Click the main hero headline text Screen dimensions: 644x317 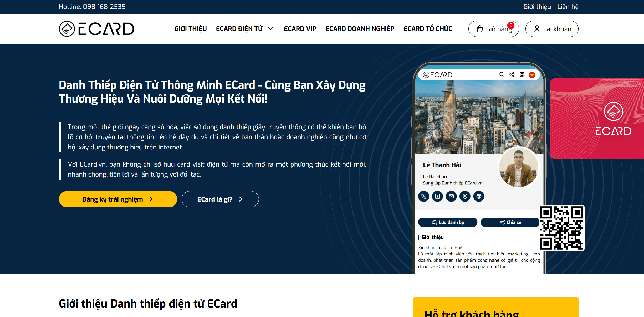click(212, 92)
